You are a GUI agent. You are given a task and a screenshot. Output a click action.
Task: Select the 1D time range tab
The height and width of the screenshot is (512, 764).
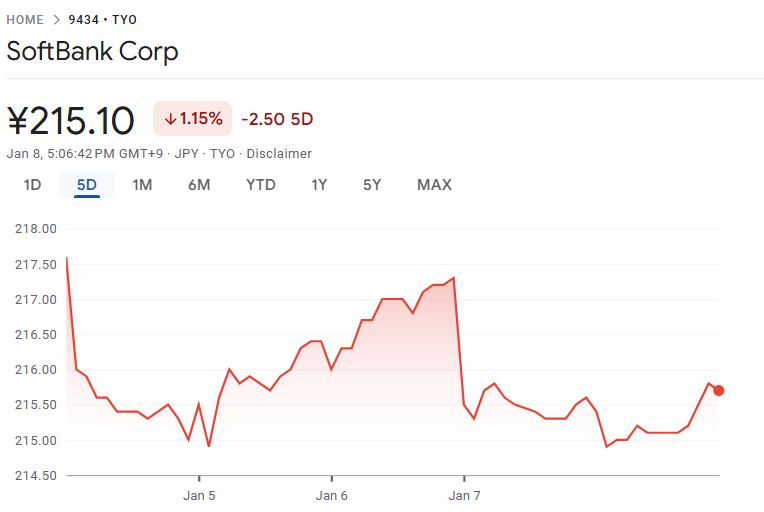[33, 185]
